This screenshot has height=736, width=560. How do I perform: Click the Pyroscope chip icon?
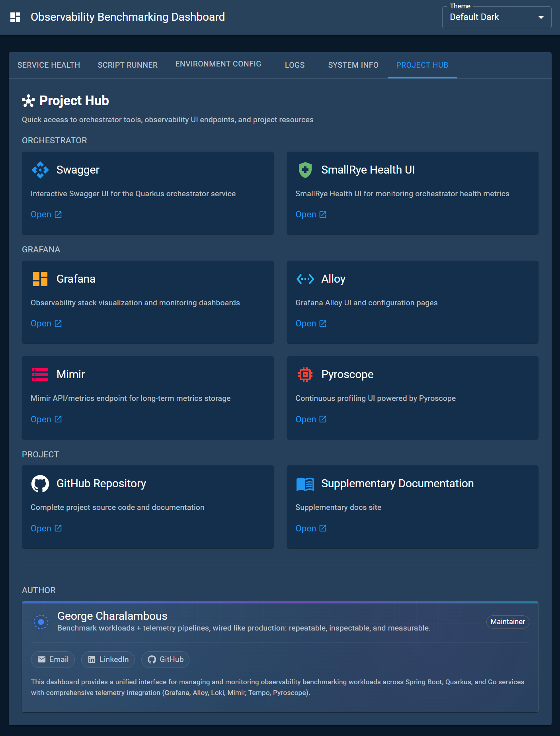point(305,375)
